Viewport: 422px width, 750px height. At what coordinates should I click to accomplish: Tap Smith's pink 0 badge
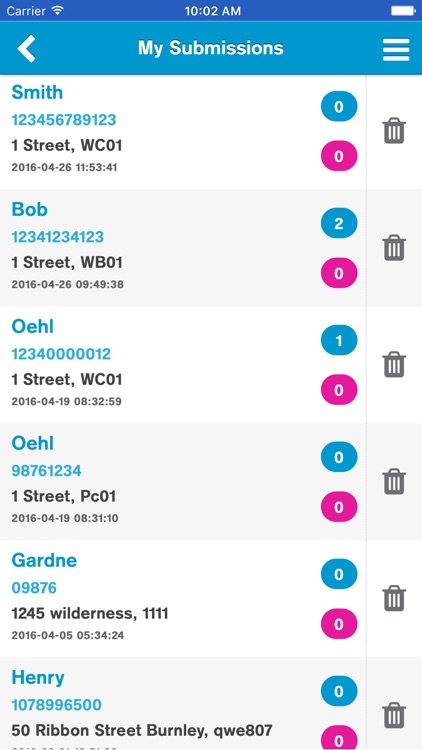tap(339, 156)
